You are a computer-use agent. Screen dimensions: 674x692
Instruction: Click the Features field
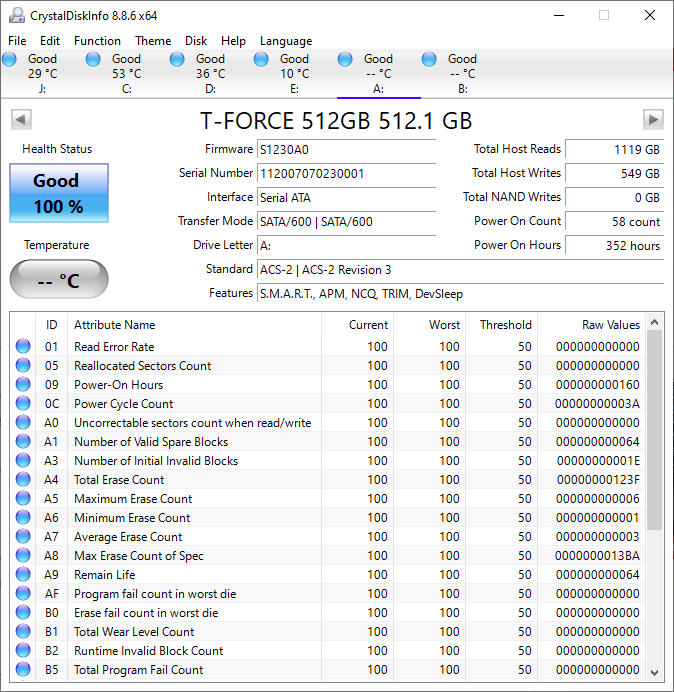[x=460, y=293]
